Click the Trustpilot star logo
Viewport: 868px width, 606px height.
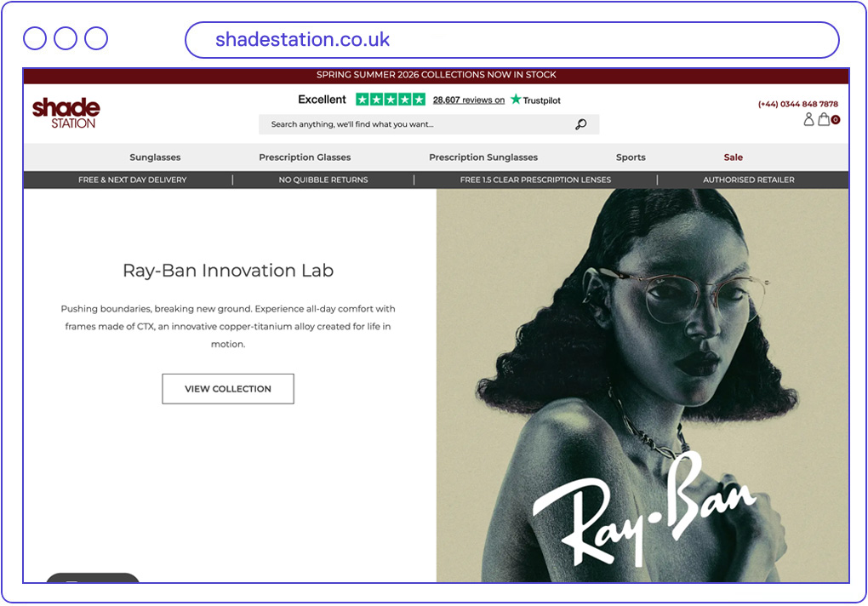516,99
